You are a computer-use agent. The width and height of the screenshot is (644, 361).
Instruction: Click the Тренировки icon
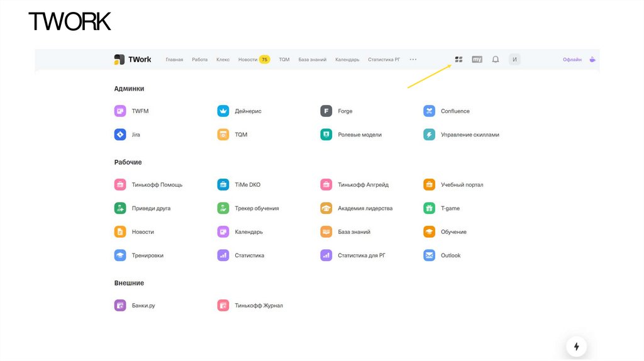(x=120, y=255)
